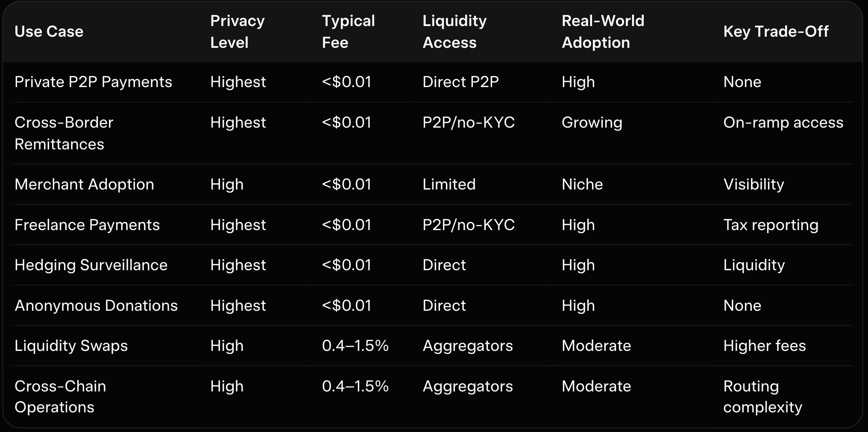Image resolution: width=868 pixels, height=432 pixels.
Task: Click the Routing complexity cell
Action: [762, 397]
